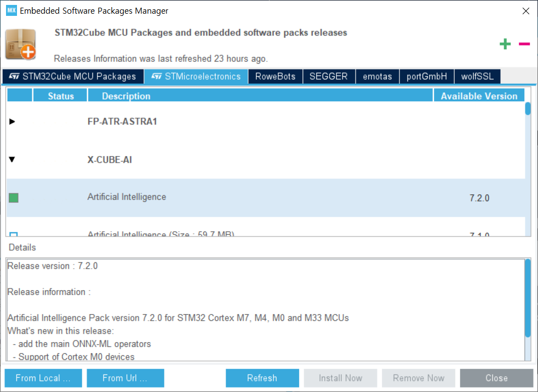Click the pink minus collapse-all icon
The image size is (538, 392).
524,44
